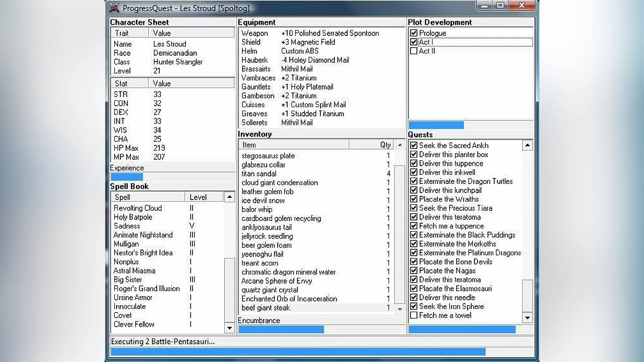This screenshot has height=362, width=644.
Task: Click the Inventory scroll down arrow
Action: coord(400,309)
